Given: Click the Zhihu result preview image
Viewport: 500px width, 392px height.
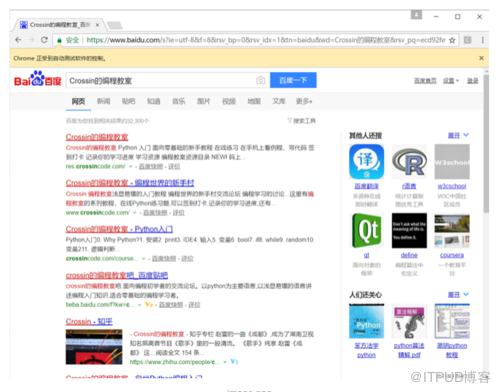Looking at the screenshot, I should [x=94, y=347].
